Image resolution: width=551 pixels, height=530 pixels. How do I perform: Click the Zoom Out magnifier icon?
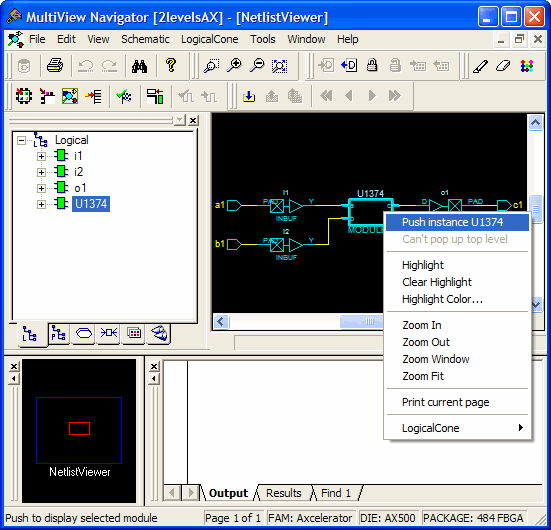coord(257,66)
